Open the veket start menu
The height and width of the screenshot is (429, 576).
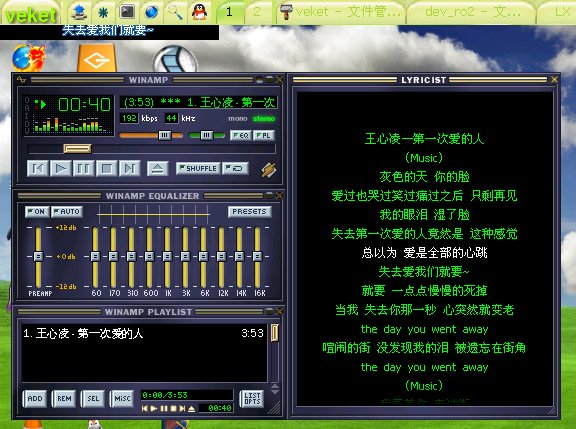pyautogui.click(x=31, y=14)
